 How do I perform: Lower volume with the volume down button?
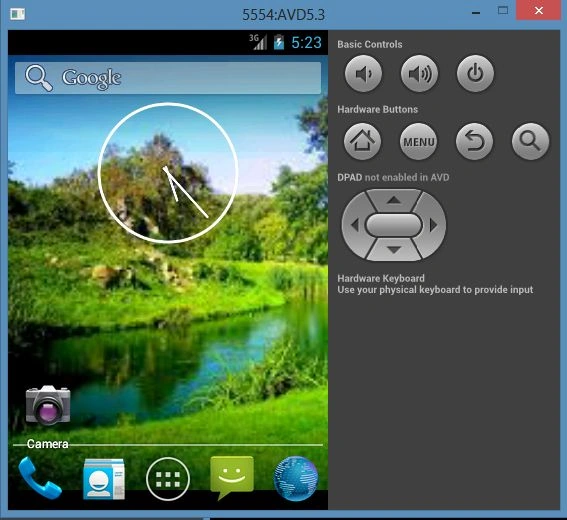(363, 73)
